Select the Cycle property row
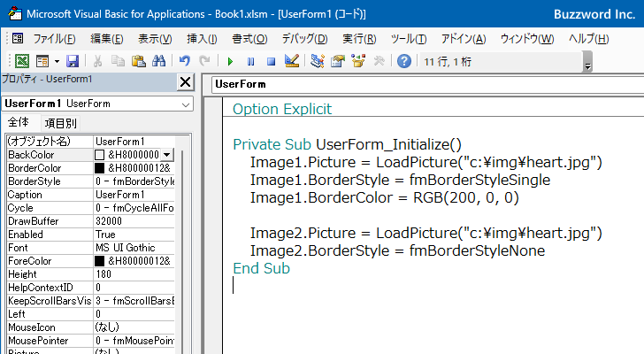This screenshot has height=354, width=644. pyautogui.click(x=90, y=208)
